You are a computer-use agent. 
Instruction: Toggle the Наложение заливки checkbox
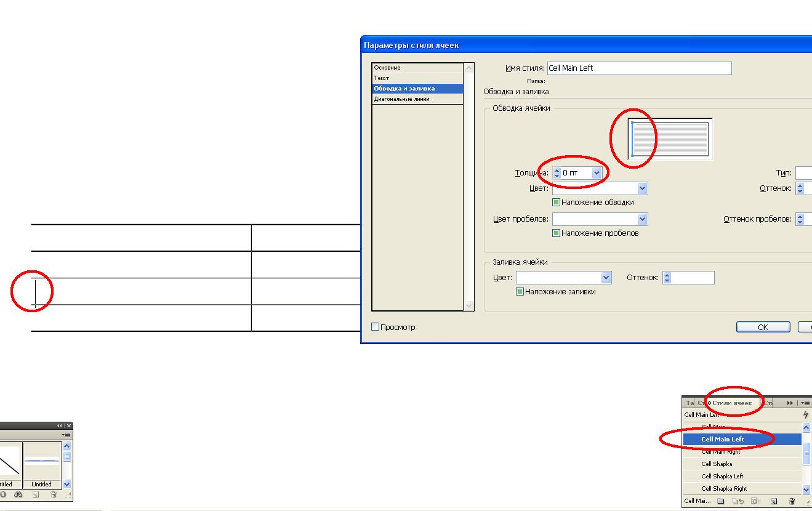coord(520,291)
